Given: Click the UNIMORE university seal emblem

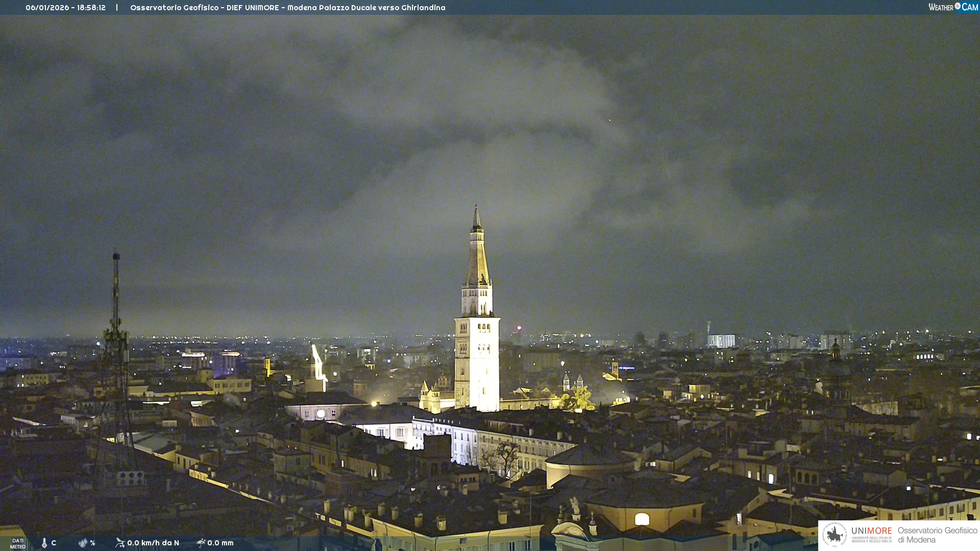Looking at the screenshot, I should [x=835, y=535].
